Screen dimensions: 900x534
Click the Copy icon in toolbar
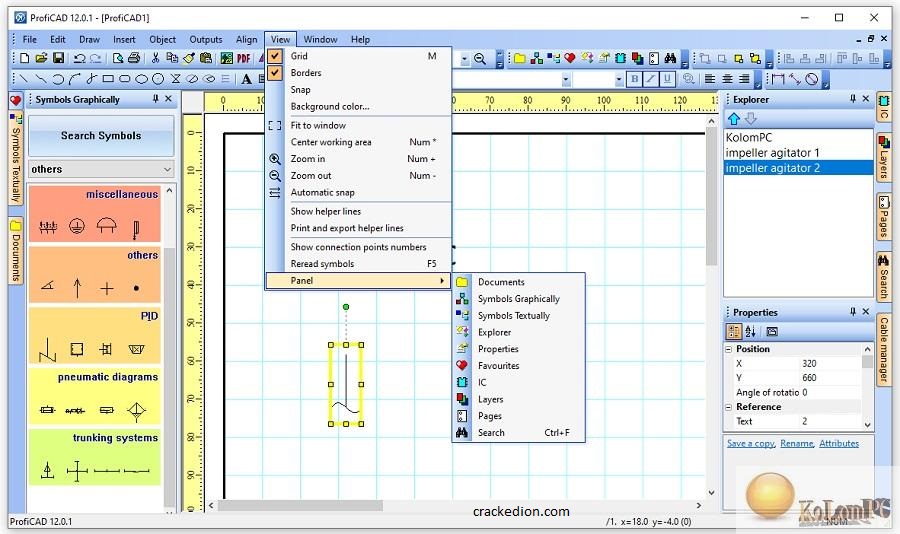tap(172, 58)
